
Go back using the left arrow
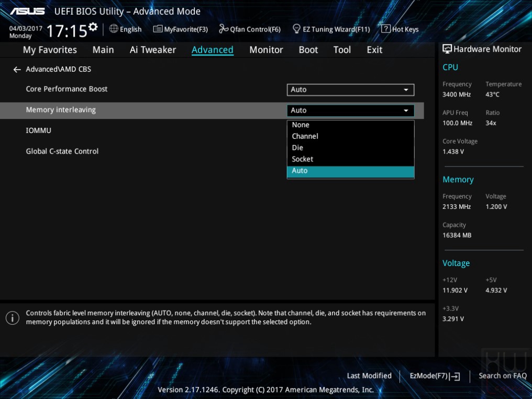pos(17,70)
